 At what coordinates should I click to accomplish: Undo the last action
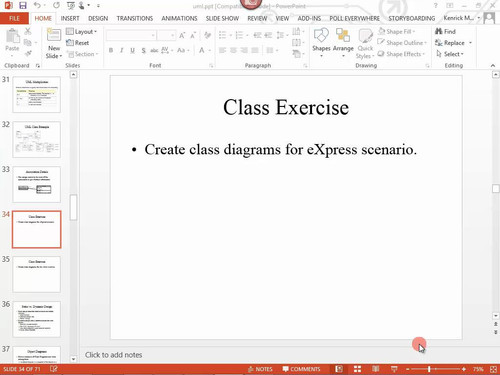(x=37, y=5)
